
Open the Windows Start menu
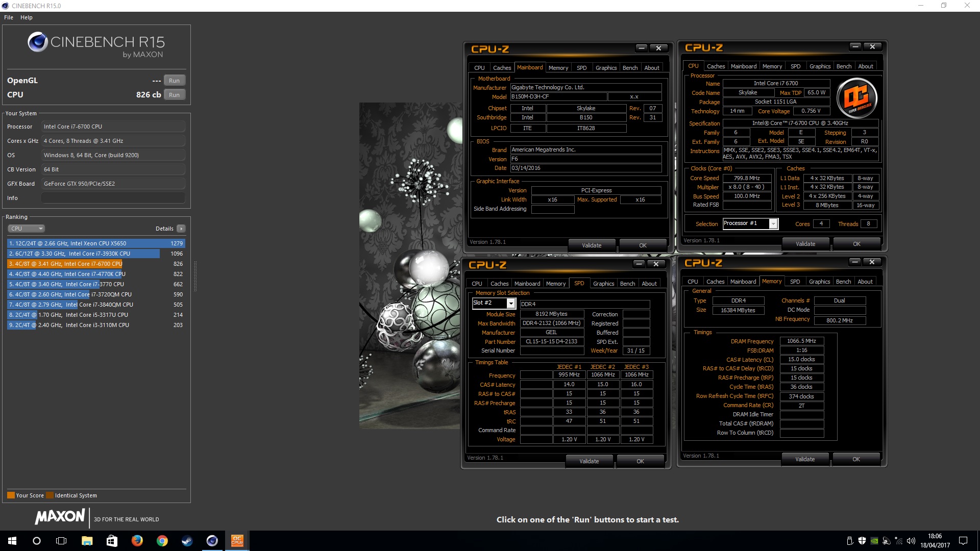point(12,541)
